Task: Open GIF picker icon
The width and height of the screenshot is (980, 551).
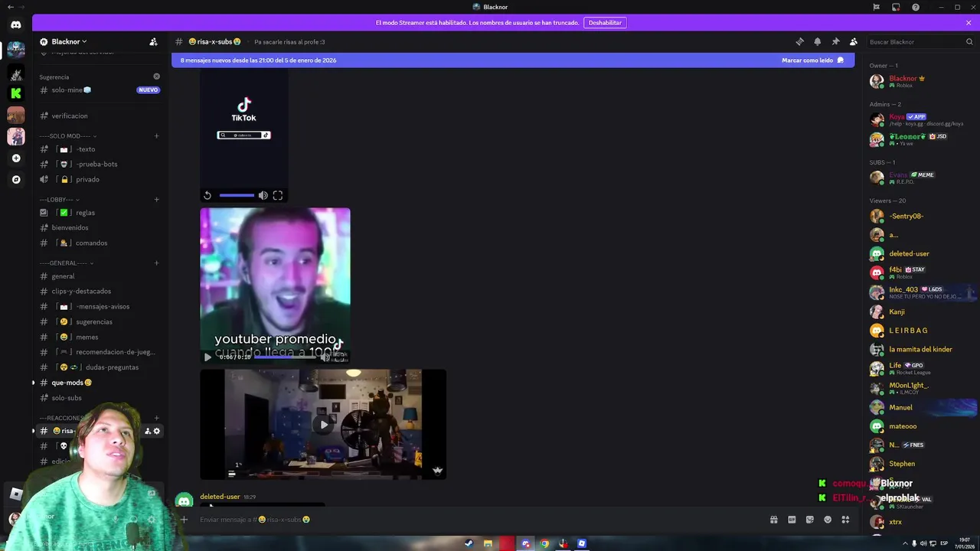Action: (792, 520)
